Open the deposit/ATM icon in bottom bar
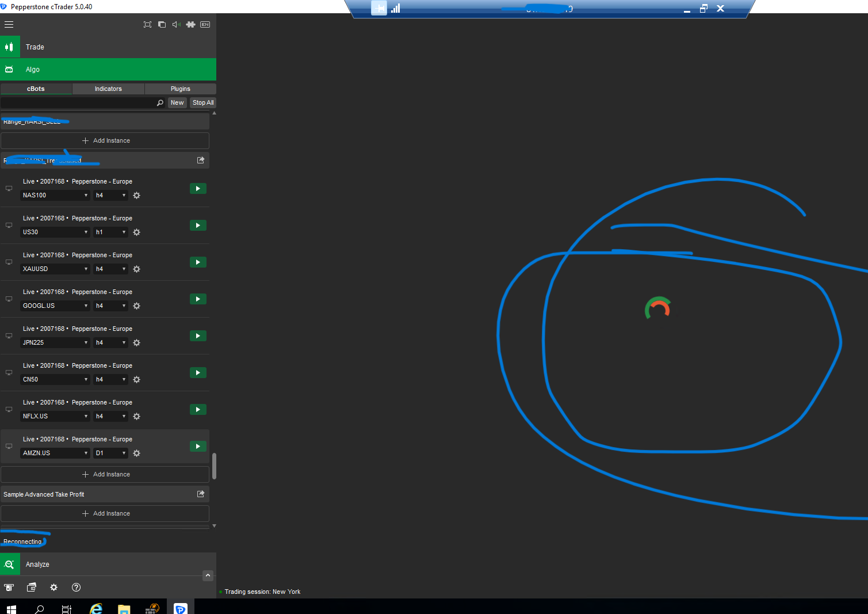868x614 pixels. 9,588
